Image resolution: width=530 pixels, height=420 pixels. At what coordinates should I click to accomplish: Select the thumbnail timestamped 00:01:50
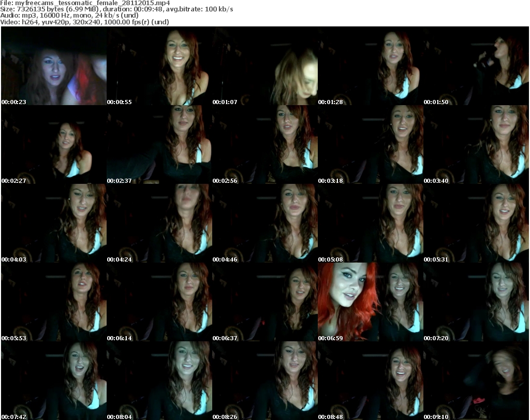click(476, 66)
